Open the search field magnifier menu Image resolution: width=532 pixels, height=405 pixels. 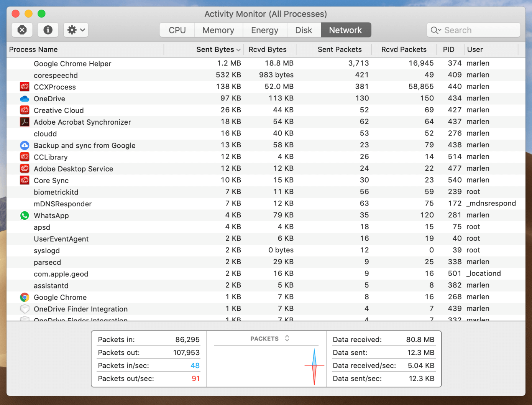coord(436,30)
